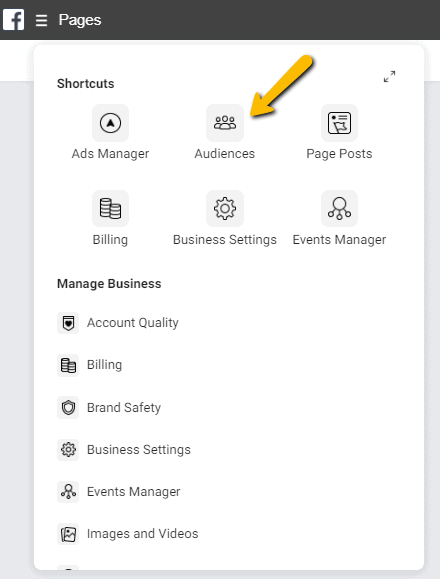Screen dimensions: 440x579
Task: Click the Images and Videos icon
Action: click(68, 534)
